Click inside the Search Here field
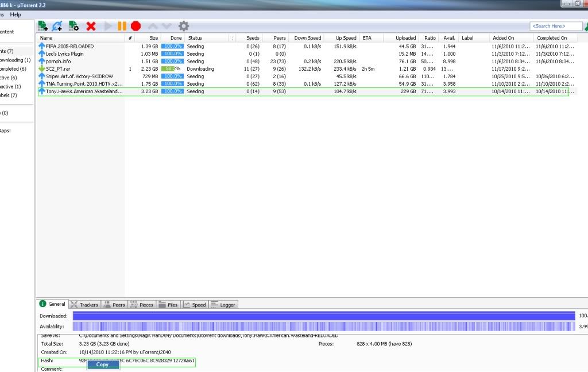Screen dimensions: 588x372 coord(554,26)
